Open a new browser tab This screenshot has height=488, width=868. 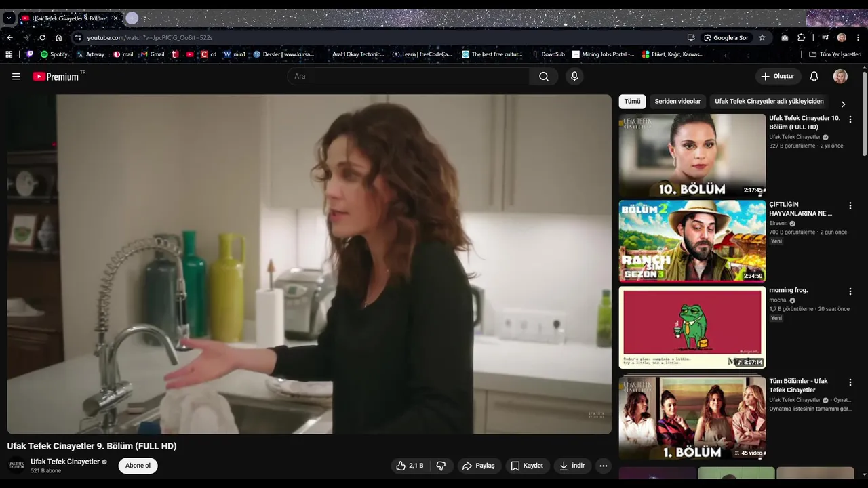(x=132, y=18)
